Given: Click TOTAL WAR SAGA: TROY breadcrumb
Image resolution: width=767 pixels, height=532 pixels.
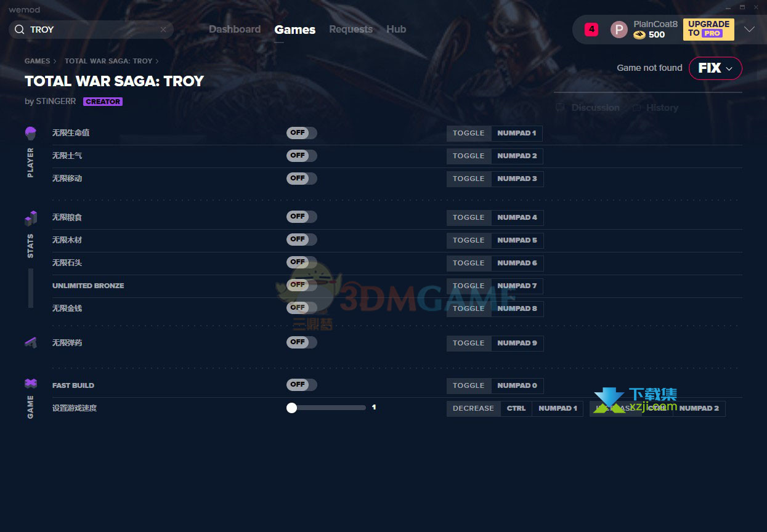Looking at the screenshot, I should [108, 62].
